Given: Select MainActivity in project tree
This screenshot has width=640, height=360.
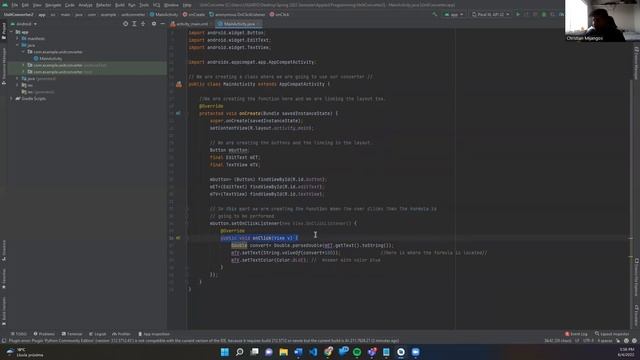Looking at the screenshot, I should click(48, 59).
